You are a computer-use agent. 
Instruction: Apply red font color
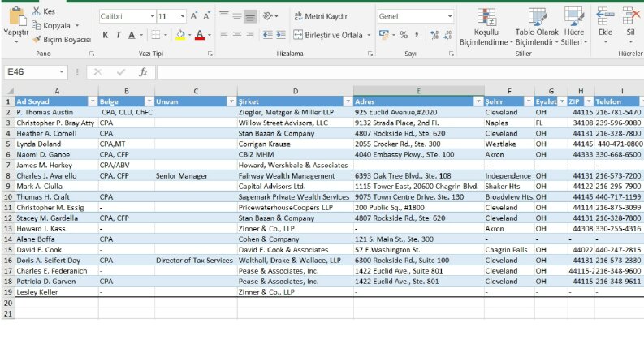200,35
